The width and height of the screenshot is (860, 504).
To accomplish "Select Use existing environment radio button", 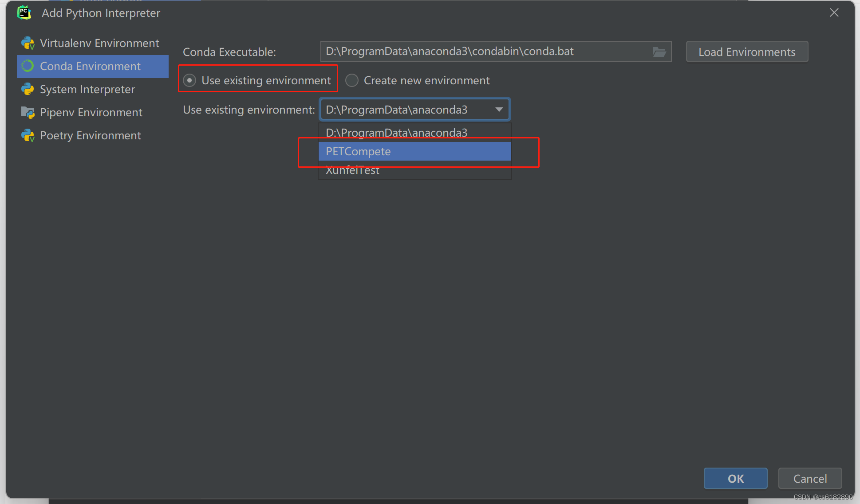I will (x=189, y=80).
